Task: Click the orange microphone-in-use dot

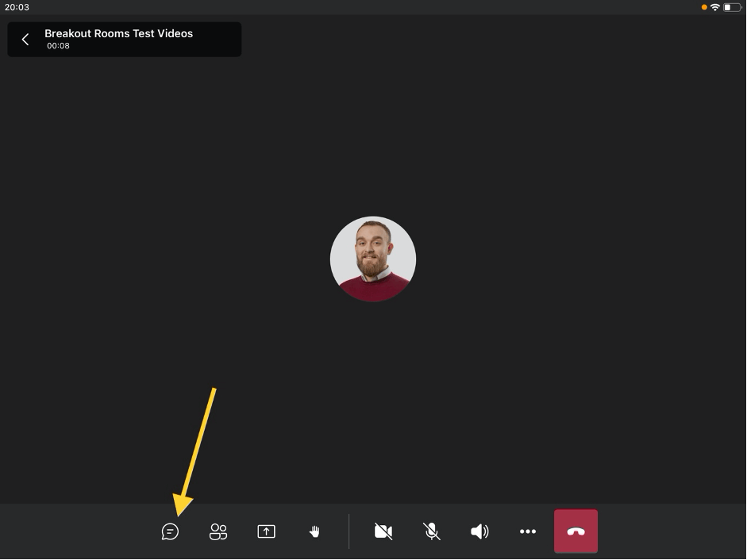Action: tap(704, 7)
